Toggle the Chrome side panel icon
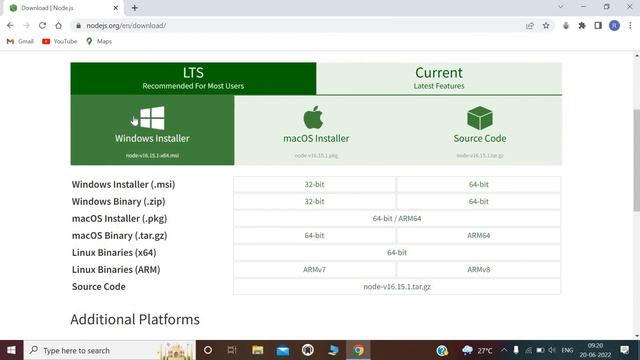 pos(598,25)
